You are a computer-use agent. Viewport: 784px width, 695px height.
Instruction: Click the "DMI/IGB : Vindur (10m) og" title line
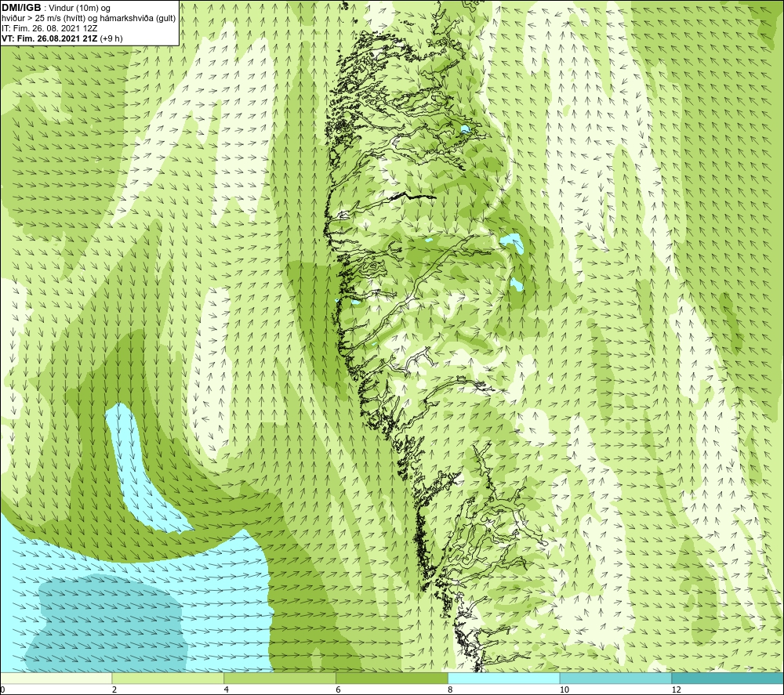pos(56,8)
